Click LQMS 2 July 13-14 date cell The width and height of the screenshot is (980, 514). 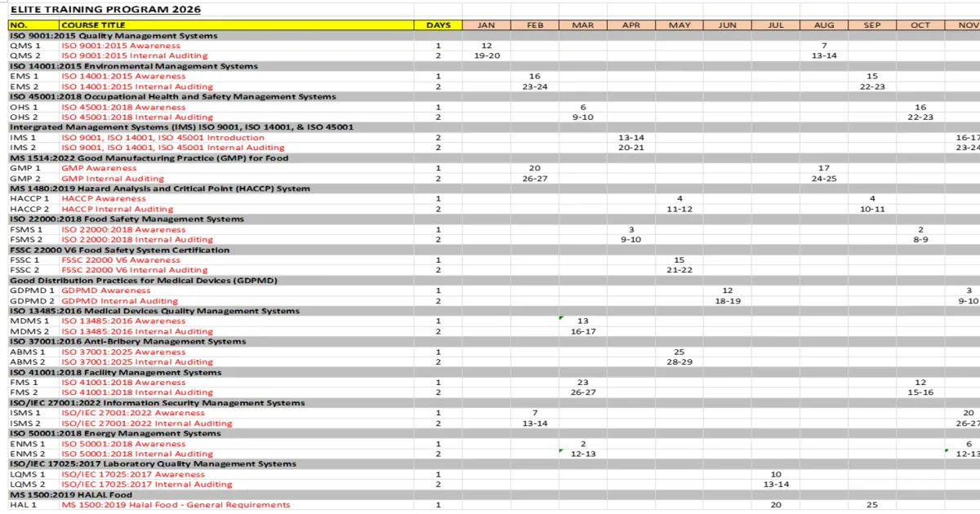tap(776, 485)
